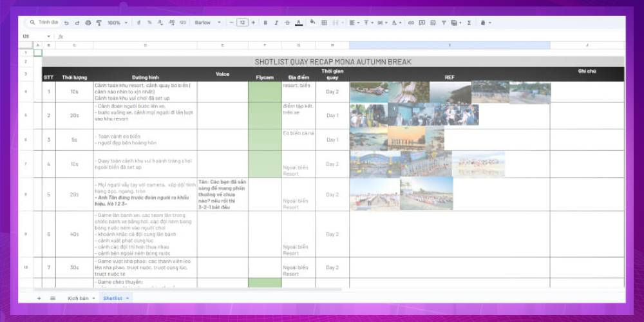Click the insert link icon
This screenshot has height=322, width=644.
[411, 23]
